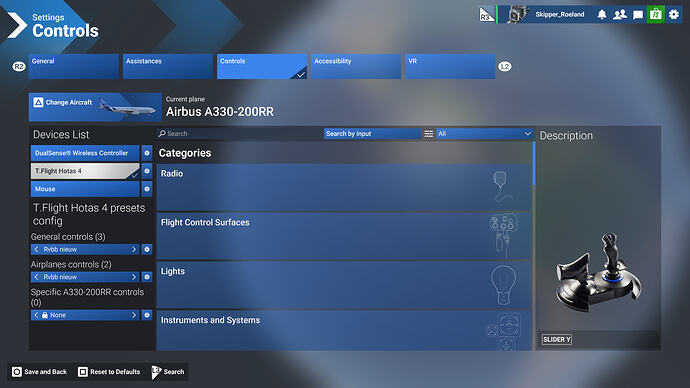The height and width of the screenshot is (388, 690).
Task: Switch to the Accessibility tab
Action: (356, 66)
